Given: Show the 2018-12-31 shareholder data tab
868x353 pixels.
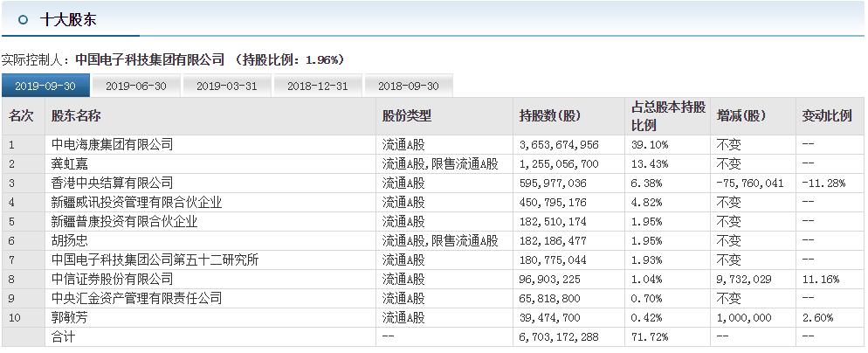Looking at the screenshot, I should coord(317,86).
